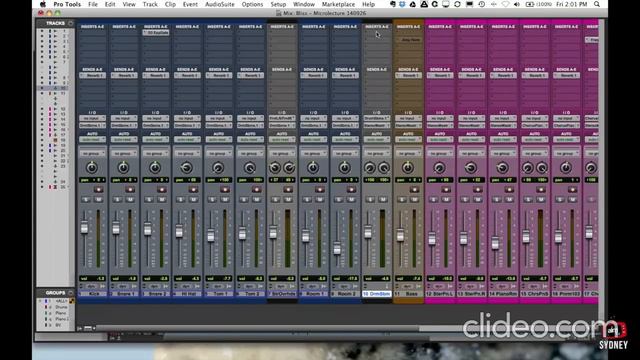Open the File menu

[93, 4]
